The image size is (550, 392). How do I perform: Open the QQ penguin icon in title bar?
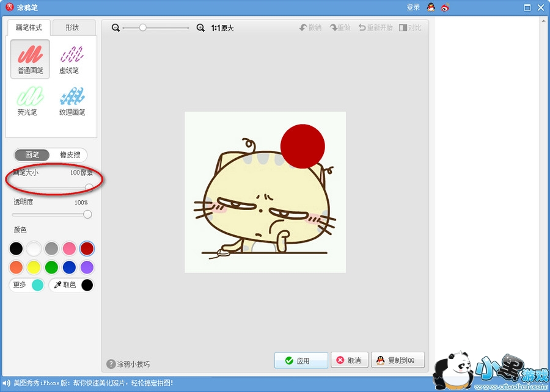tap(431, 7)
